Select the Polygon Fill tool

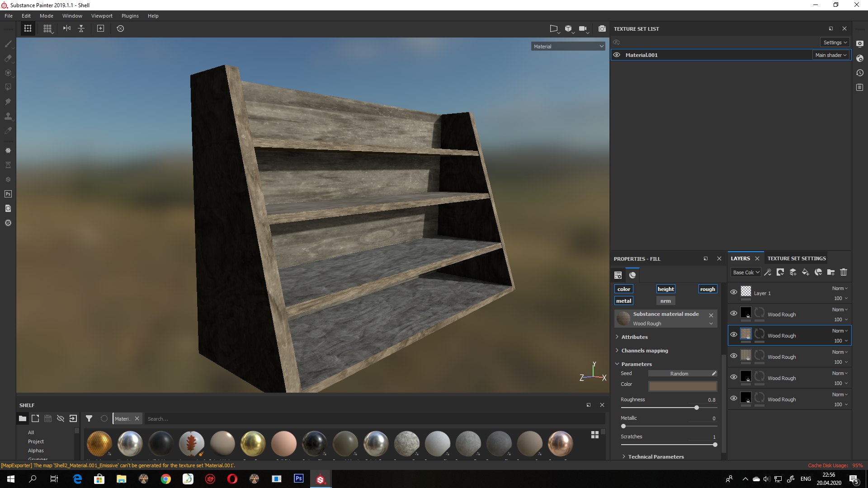8,87
